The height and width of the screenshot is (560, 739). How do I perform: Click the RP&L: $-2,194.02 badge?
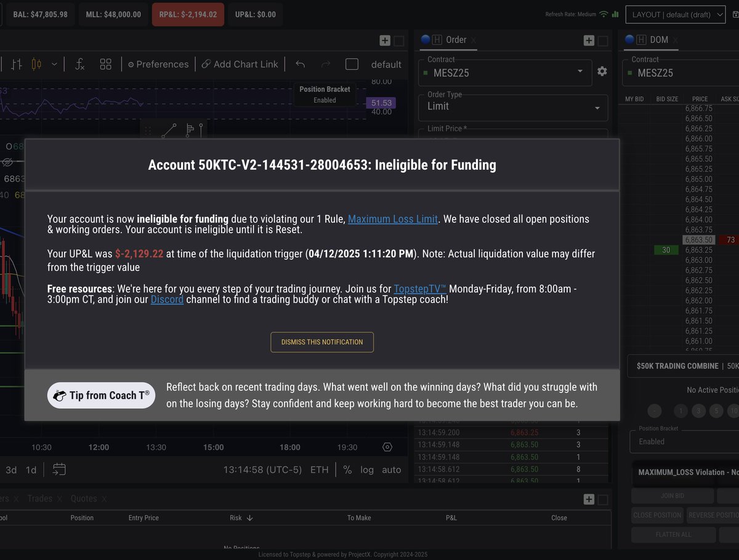coord(188,15)
